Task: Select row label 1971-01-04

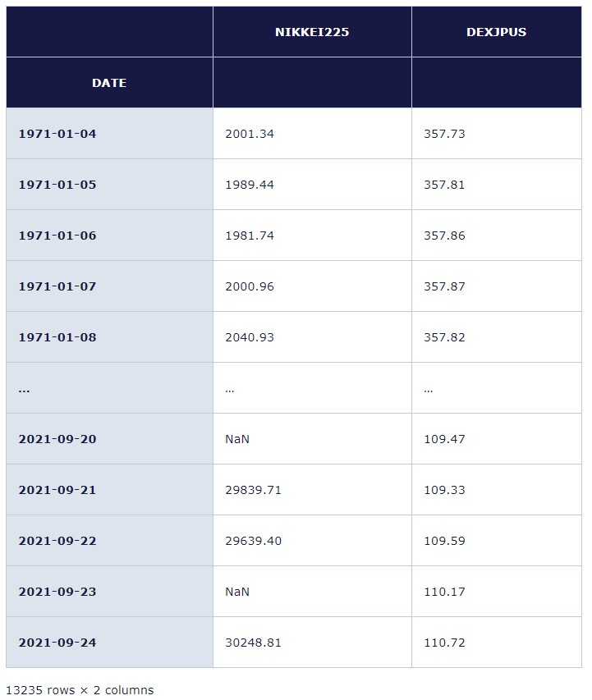Action: pos(57,134)
